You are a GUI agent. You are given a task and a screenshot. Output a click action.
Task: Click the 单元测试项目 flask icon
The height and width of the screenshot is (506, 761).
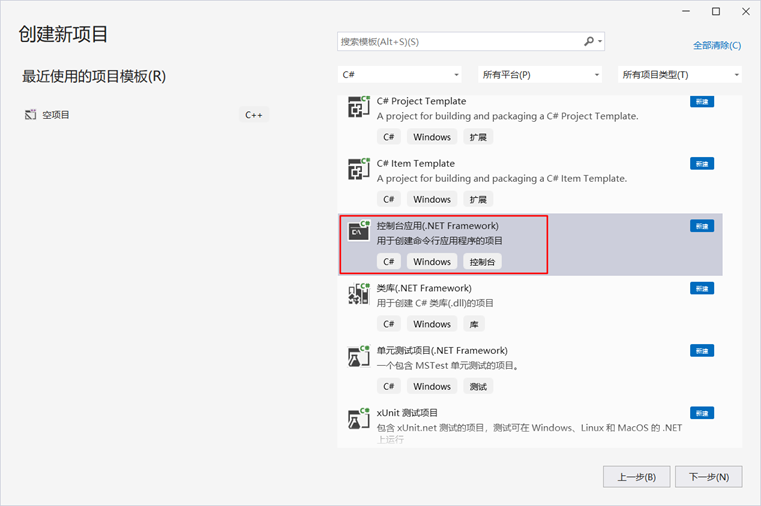(359, 356)
